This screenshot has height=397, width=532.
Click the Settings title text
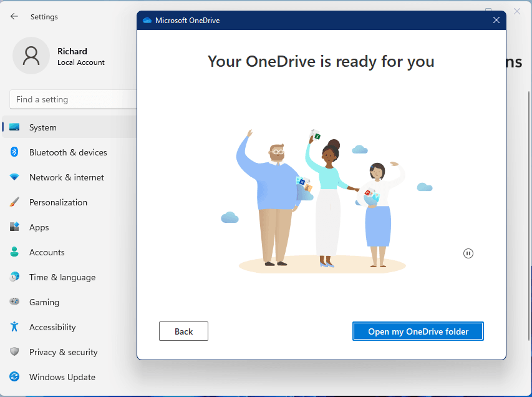tap(44, 17)
